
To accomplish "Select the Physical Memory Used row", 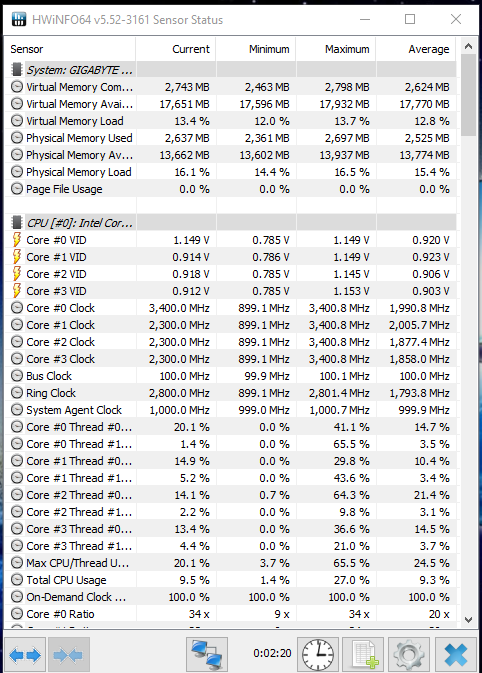I will (x=230, y=138).
